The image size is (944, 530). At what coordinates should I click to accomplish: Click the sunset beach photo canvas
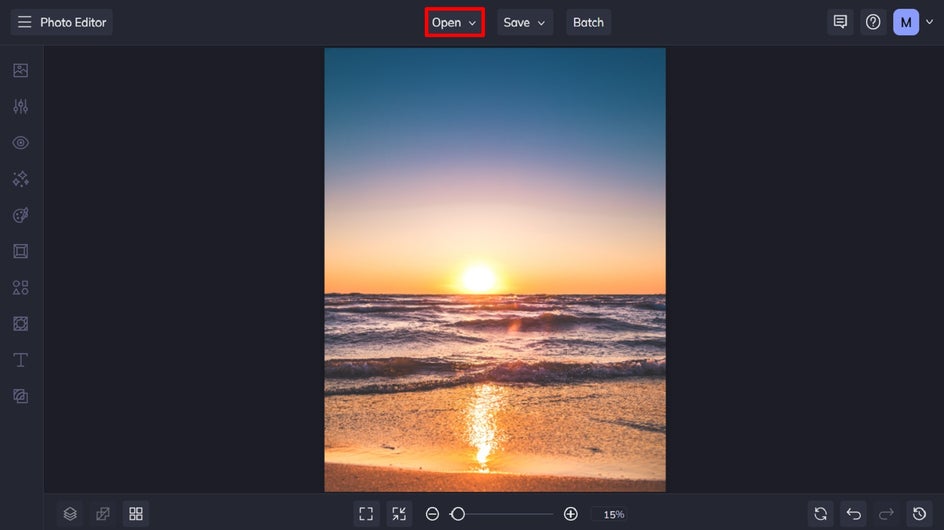(495, 270)
